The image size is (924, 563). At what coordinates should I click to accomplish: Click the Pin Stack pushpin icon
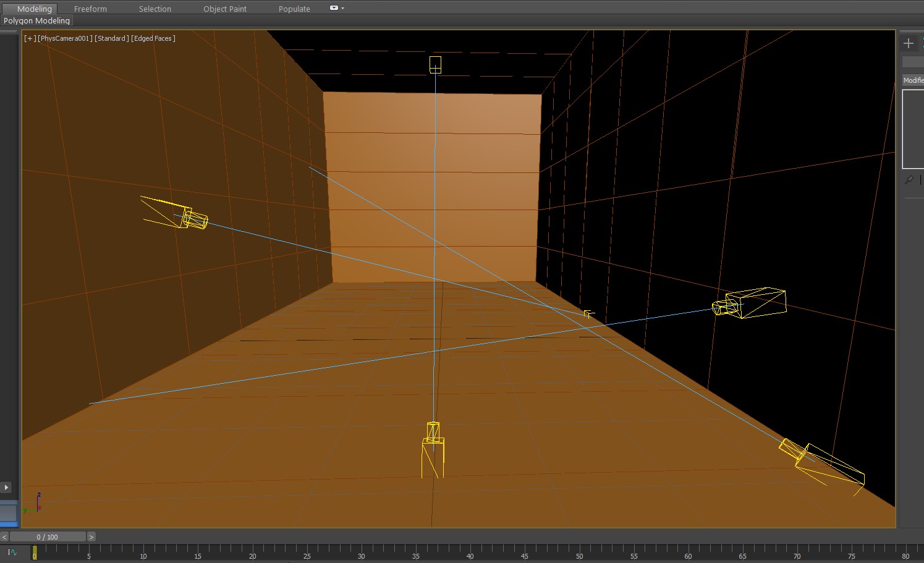tap(909, 180)
